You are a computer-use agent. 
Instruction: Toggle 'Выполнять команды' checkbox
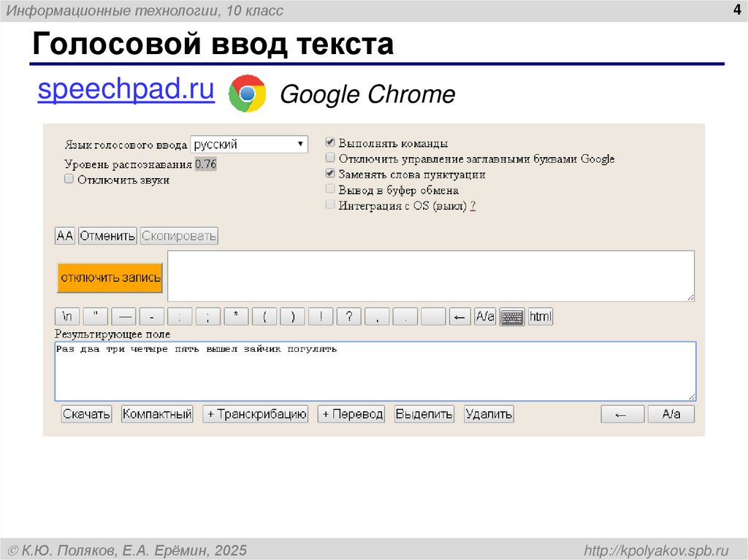tap(330, 142)
